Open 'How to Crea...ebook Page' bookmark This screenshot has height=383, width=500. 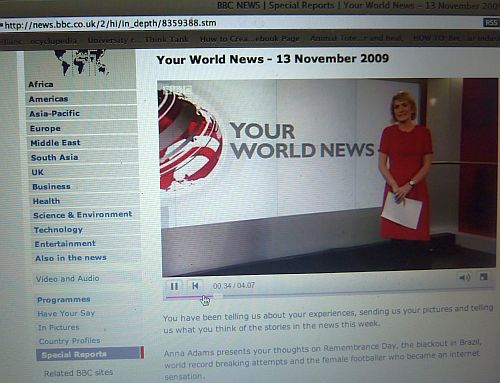pos(249,39)
